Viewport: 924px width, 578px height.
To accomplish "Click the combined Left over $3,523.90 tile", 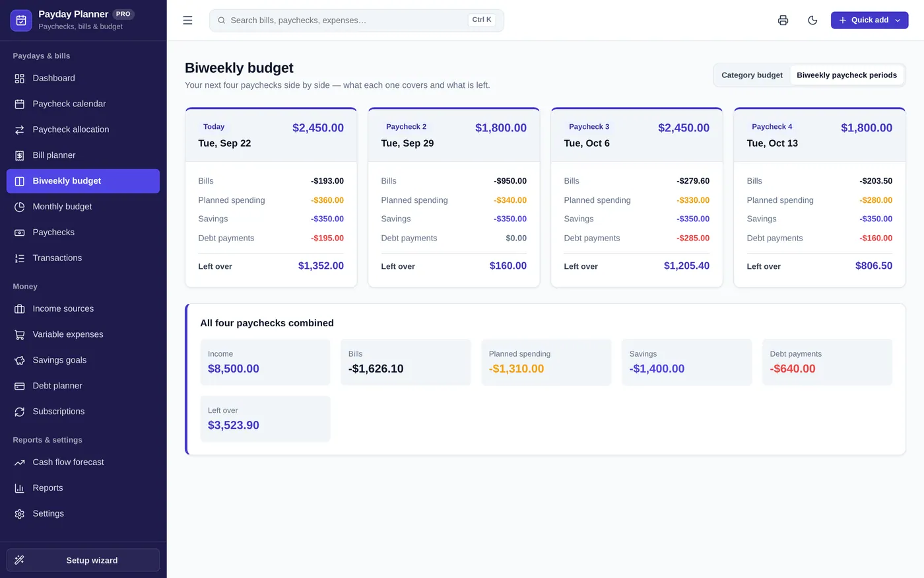I will (265, 419).
